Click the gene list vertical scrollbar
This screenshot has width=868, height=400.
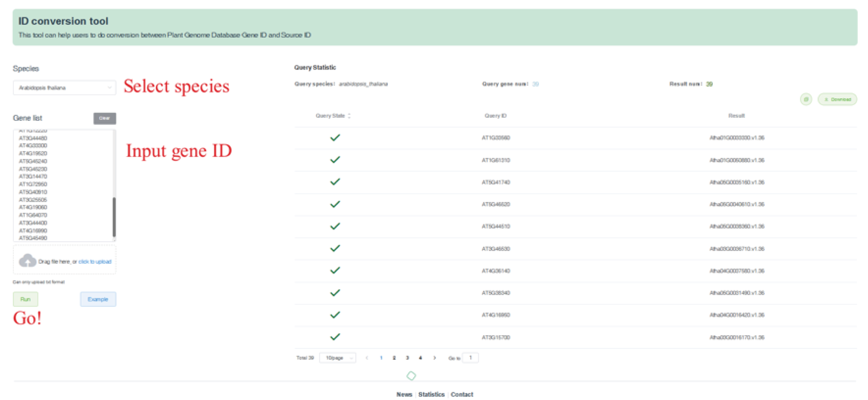pos(114,217)
